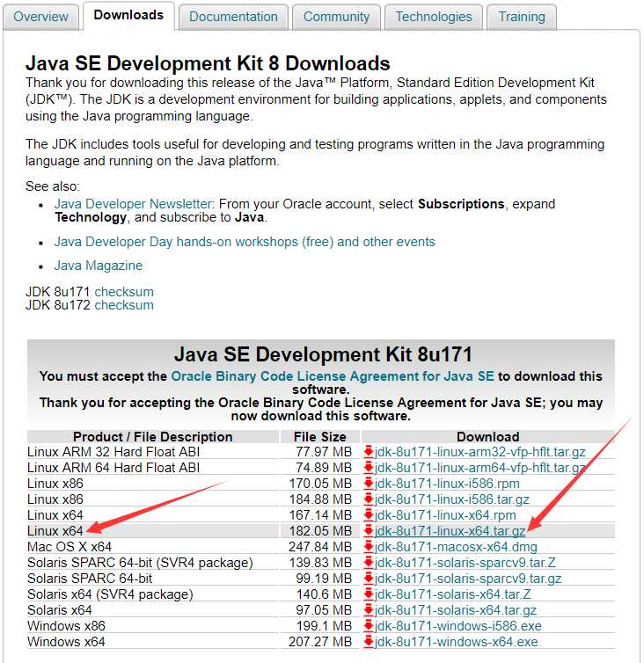Click the '77.97 MB' file size cell

point(320,452)
